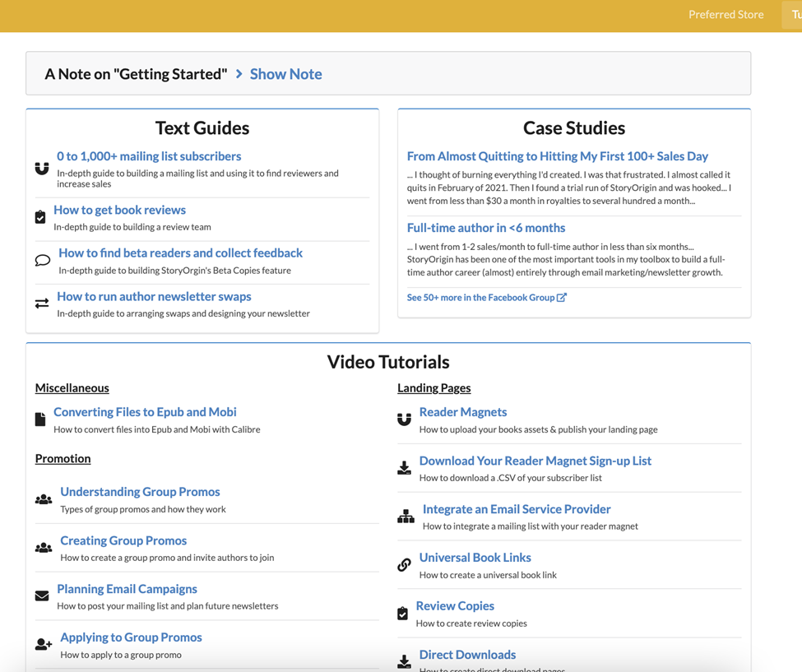Viewport: 802px width, 672px height.
Task: Click 'In-depth guide to building a review team' text
Action: pyautogui.click(x=132, y=226)
